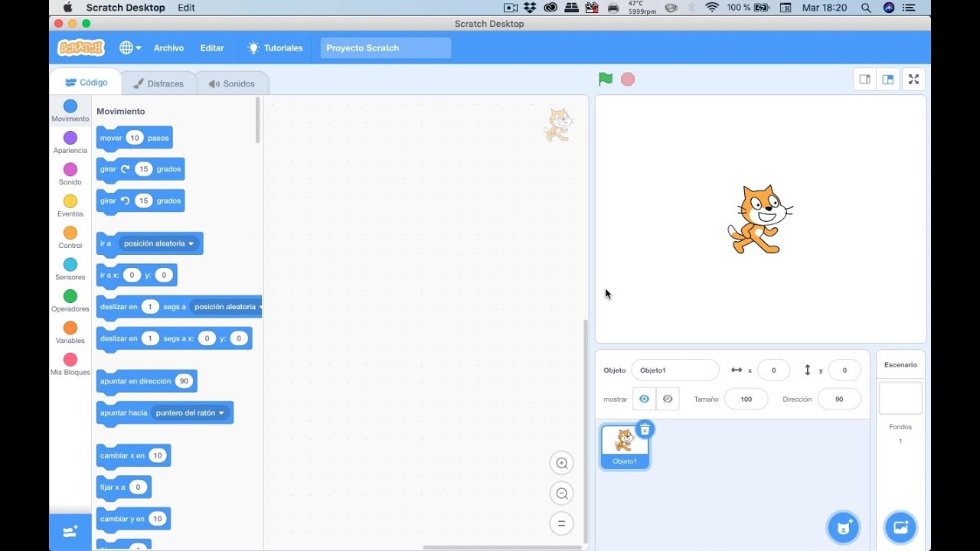Viewport: 980px width, 551px height.
Task: Select the Mis Bloques category
Action: pyautogui.click(x=70, y=364)
